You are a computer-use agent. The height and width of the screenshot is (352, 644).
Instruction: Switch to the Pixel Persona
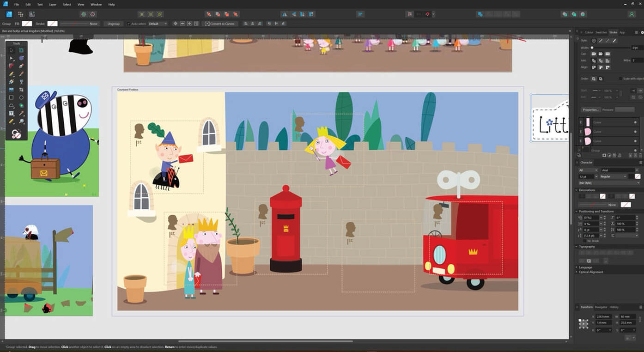point(20,14)
